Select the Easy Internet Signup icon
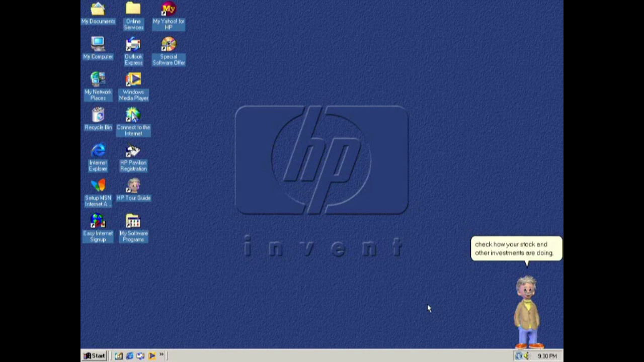This screenshot has height=362, width=644. [98, 228]
